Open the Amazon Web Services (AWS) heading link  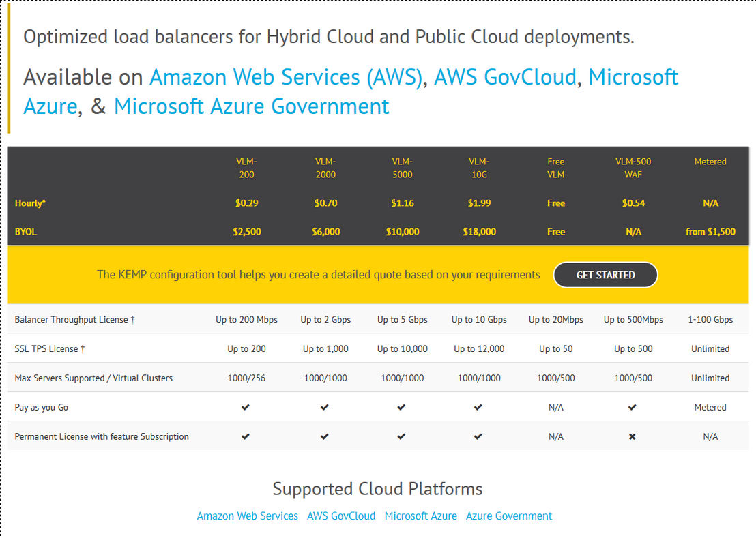click(286, 77)
